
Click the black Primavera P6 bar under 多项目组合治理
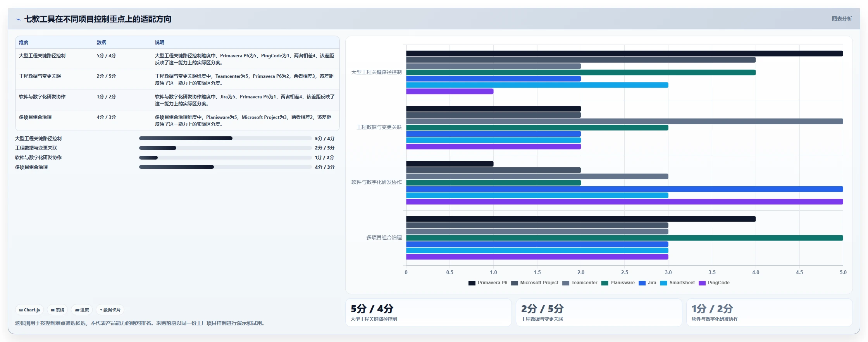coord(581,219)
